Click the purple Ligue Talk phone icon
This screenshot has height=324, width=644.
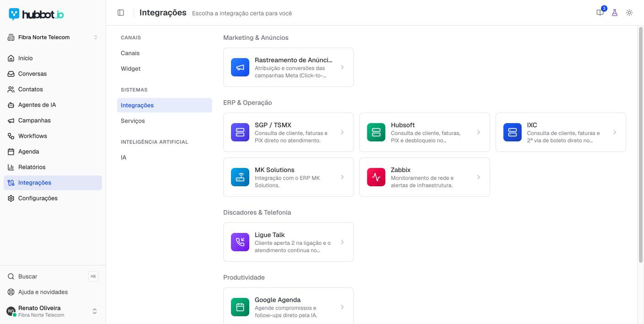240,242
